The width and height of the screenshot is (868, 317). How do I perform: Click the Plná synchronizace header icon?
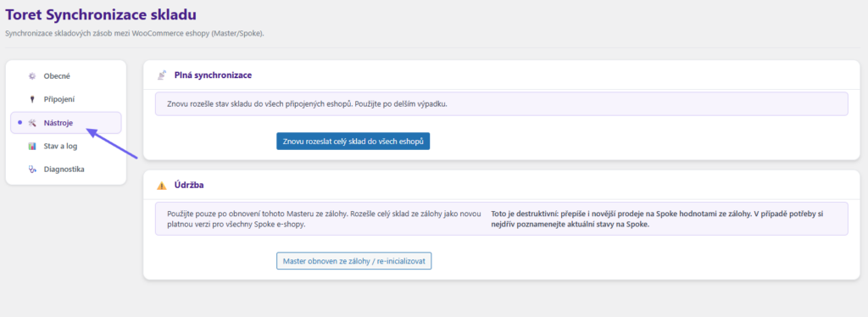coord(162,75)
